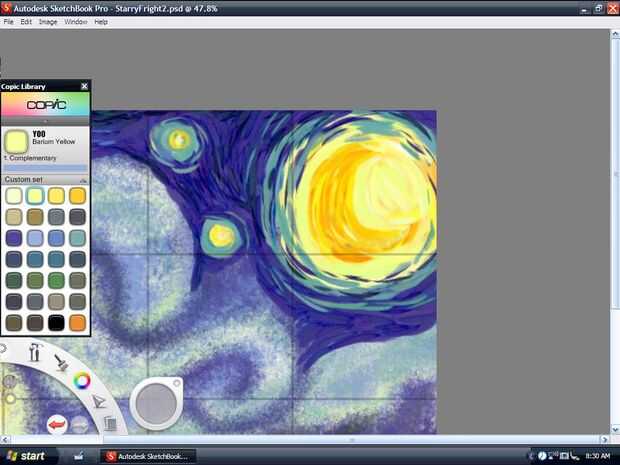Click the gray color puck on canvas
The height and width of the screenshot is (465, 620).
[x=156, y=404]
